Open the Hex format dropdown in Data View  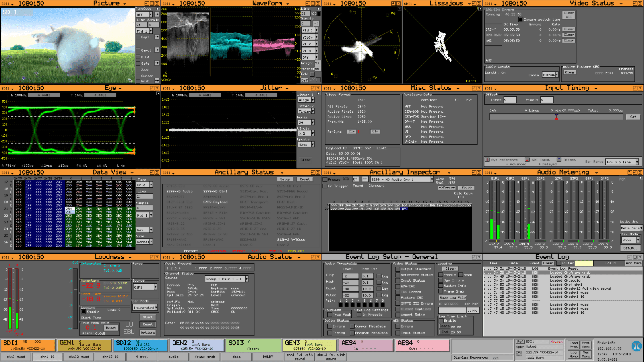coord(144,230)
